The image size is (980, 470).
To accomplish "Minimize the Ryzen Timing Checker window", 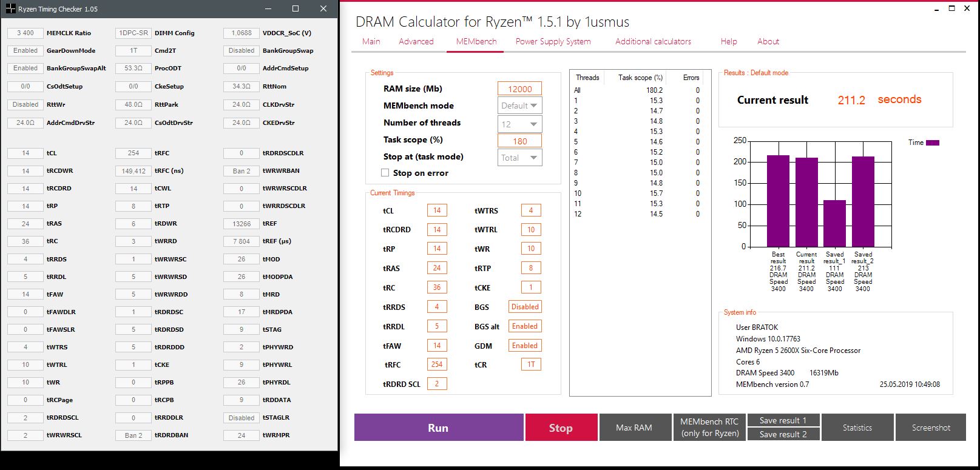I will pyautogui.click(x=268, y=9).
